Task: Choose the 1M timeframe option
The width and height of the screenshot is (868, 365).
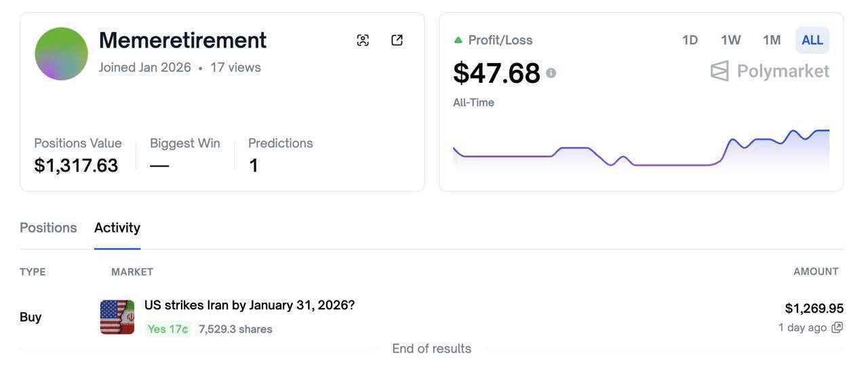Action: point(772,40)
